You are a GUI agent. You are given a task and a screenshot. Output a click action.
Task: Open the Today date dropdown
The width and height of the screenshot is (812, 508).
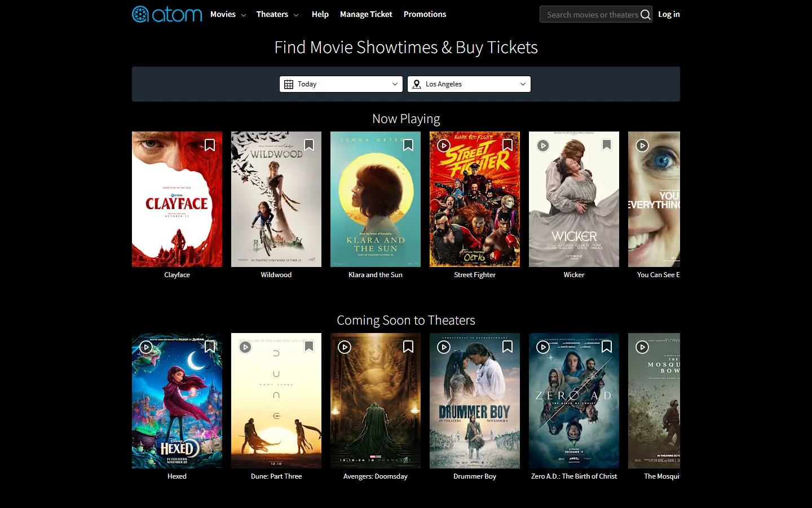pyautogui.click(x=341, y=84)
